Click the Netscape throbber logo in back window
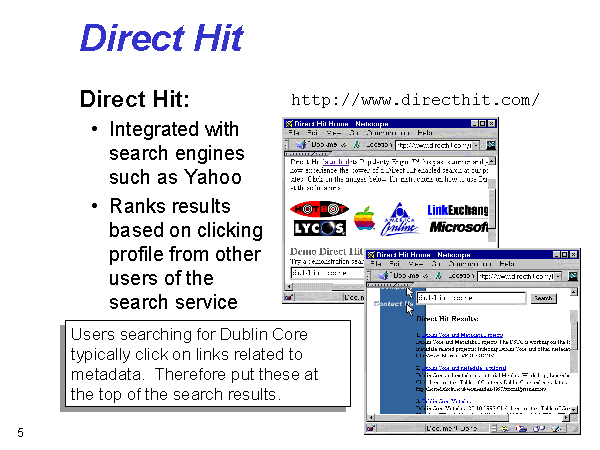This screenshot has width=600, height=450. tap(491, 145)
